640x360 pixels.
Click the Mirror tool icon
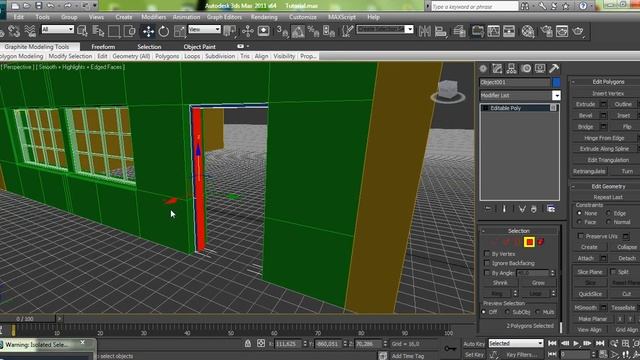(424, 31)
